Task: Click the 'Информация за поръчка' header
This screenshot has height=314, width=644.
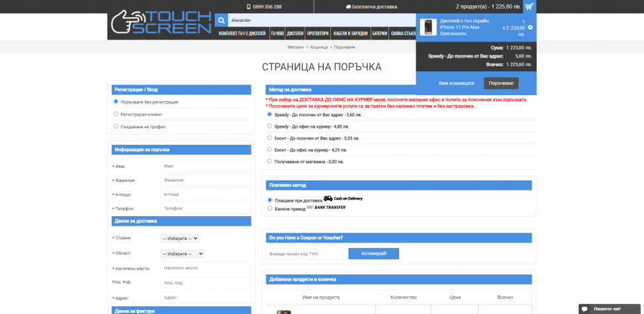Action: [x=181, y=149]
